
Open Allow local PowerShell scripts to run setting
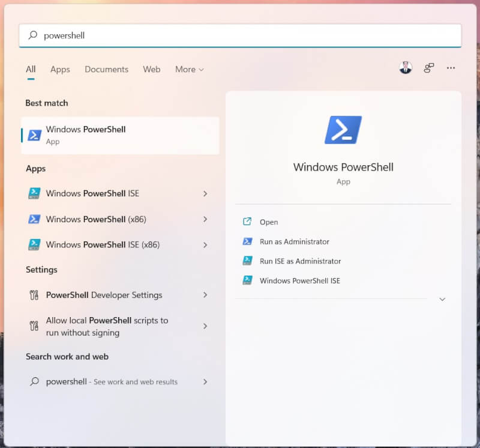[x=107, y=326]
